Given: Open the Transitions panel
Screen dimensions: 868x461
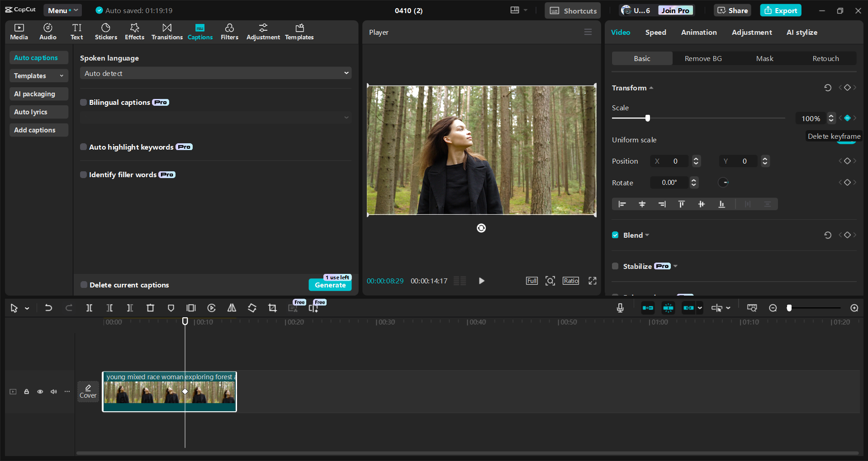Looking at the screenshot, I should 167,32.
